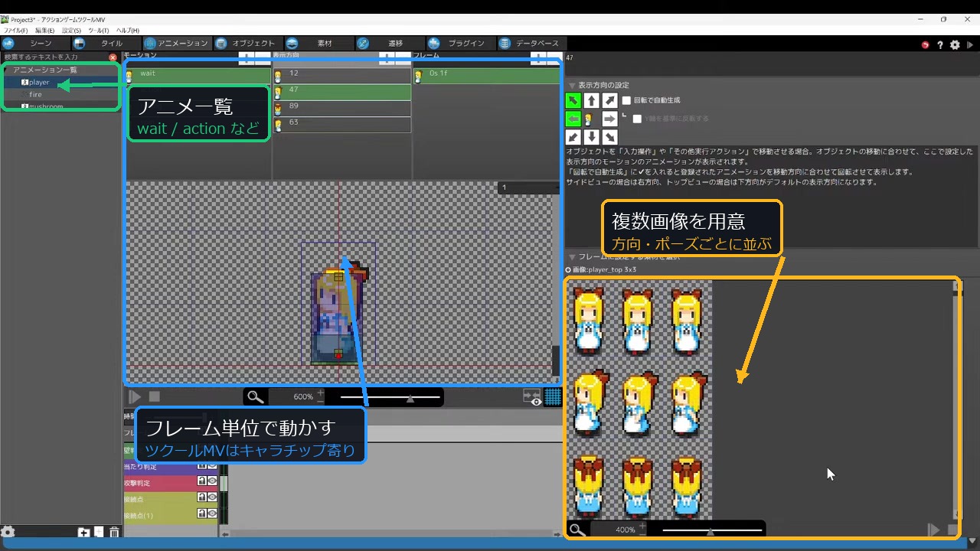Hide the 当たり判定 track
Viewport: 980px width, 551px height.
tap(212, 465)
